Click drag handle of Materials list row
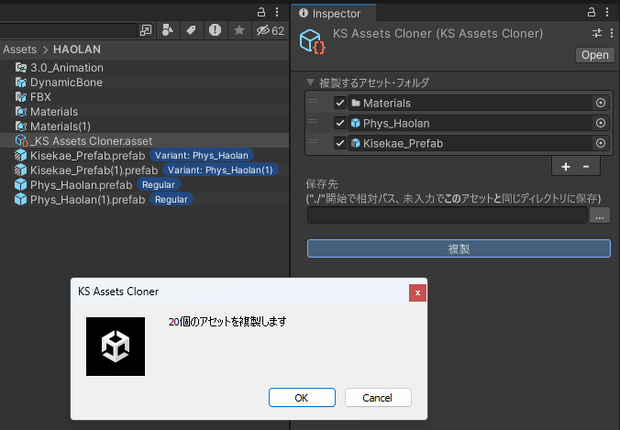 (x=313, y=102)
